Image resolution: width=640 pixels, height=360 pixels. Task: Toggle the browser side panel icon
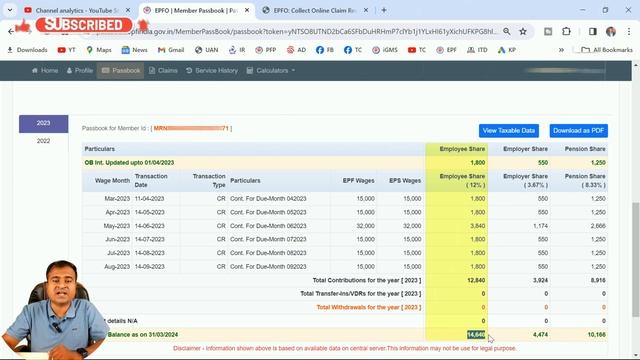tap(593, 31)
